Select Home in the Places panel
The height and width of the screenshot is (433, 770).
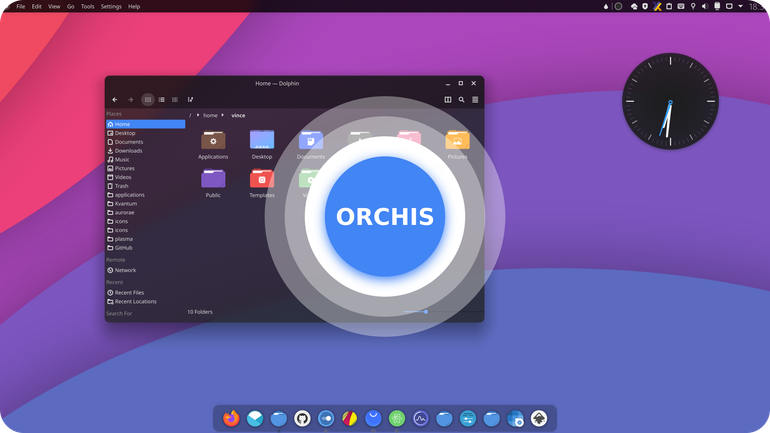click(145, 124)
